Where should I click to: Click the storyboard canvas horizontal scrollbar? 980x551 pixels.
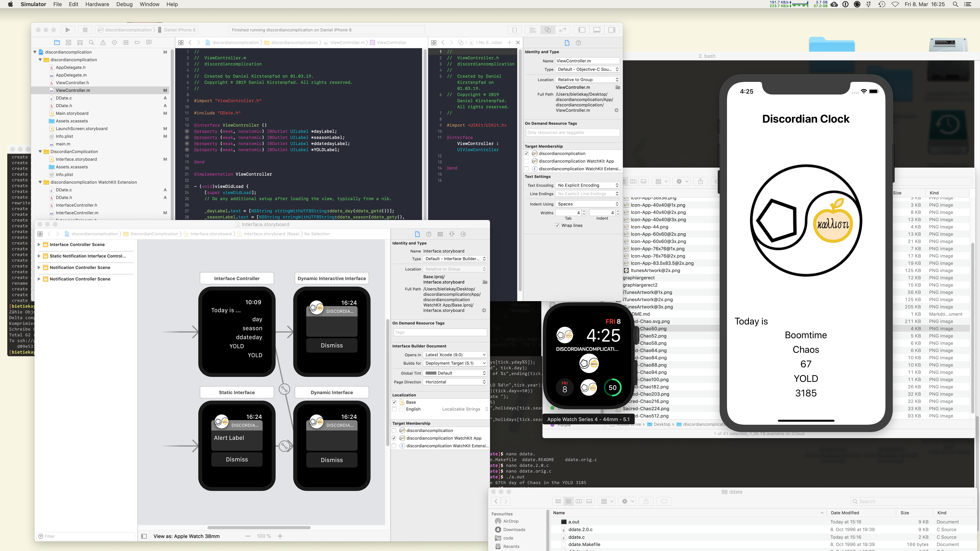tap(259, 528)
